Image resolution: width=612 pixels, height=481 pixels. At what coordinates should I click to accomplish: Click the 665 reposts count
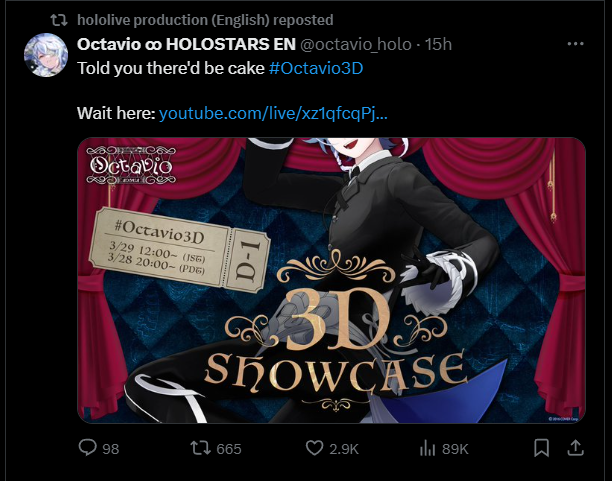(229, 449)
